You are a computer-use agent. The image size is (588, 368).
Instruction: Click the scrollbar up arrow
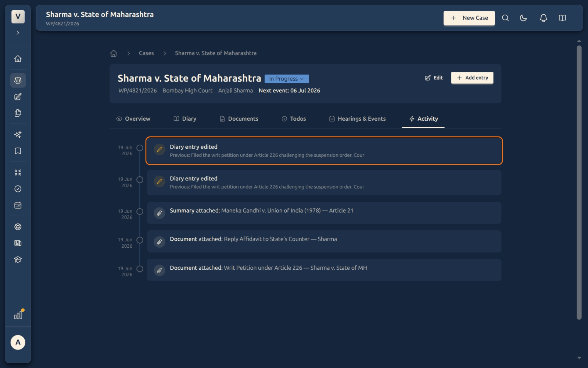[579, 41]
